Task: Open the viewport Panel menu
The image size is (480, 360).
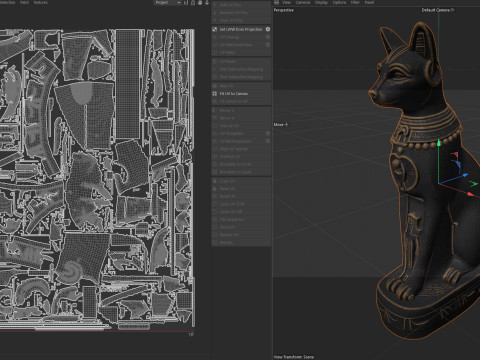Action: [369, 2]
